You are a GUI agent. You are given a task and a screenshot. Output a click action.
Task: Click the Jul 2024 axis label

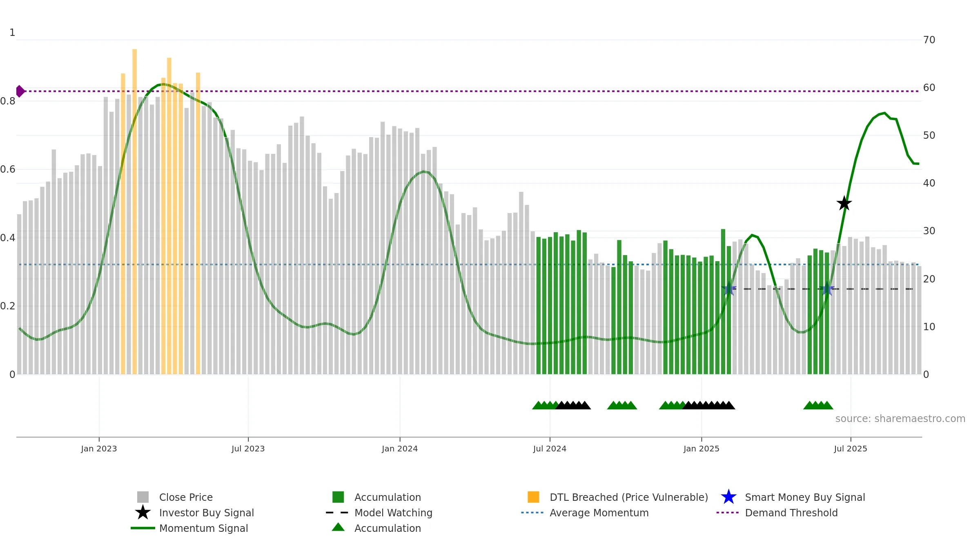(x=550, y=449)
